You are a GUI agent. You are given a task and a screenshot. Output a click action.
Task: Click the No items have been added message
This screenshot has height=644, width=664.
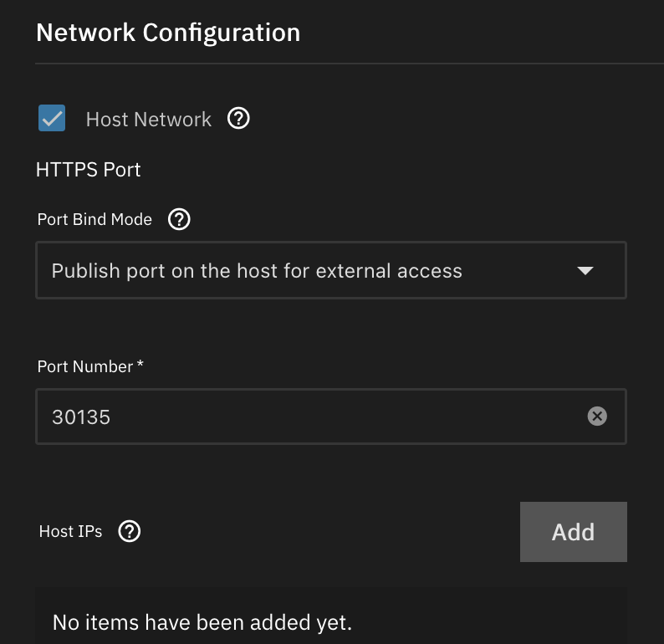click(x=202, y=622)
